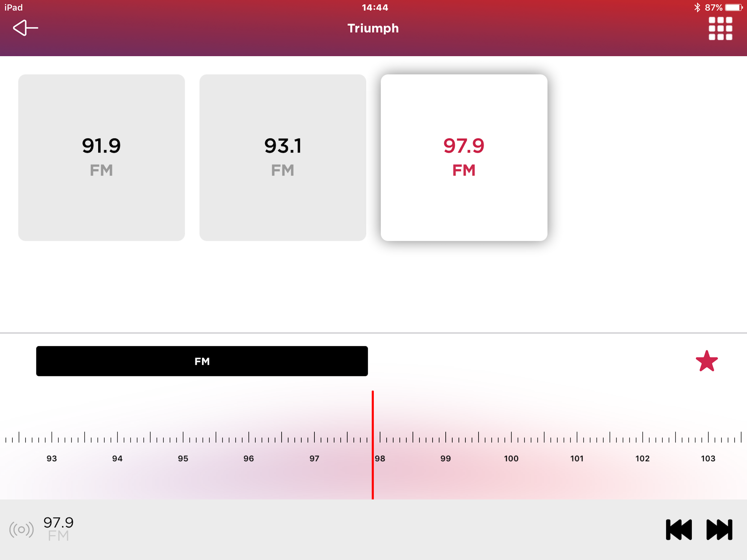
Task: Tune to 102 on the dial
Action: pyautogui.click(x=642, y=458)
